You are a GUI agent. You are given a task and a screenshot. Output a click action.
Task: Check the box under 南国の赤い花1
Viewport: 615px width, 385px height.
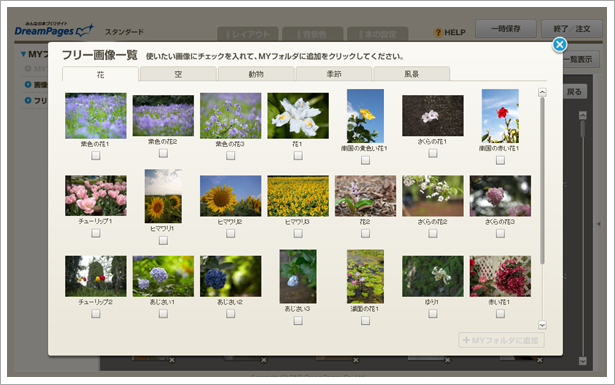(500, 160)
